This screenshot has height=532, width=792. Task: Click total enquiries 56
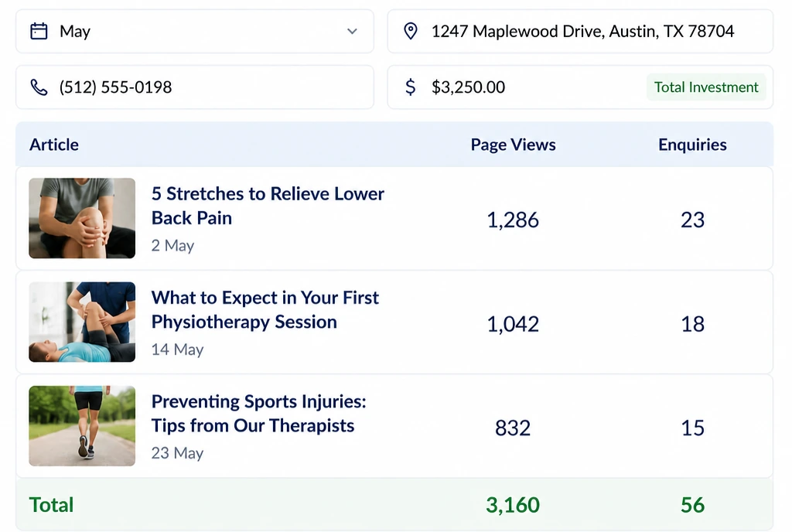point(692,505)
